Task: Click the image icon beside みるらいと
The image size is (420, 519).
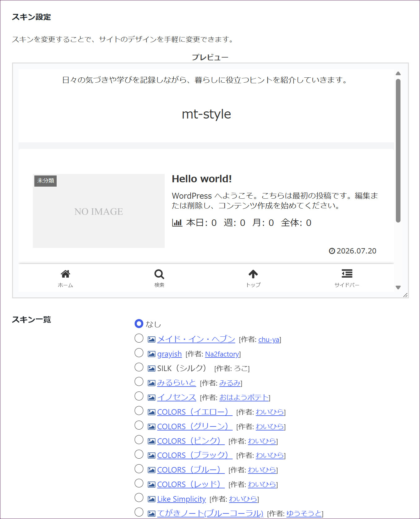Action: click(x=151, y=383)
